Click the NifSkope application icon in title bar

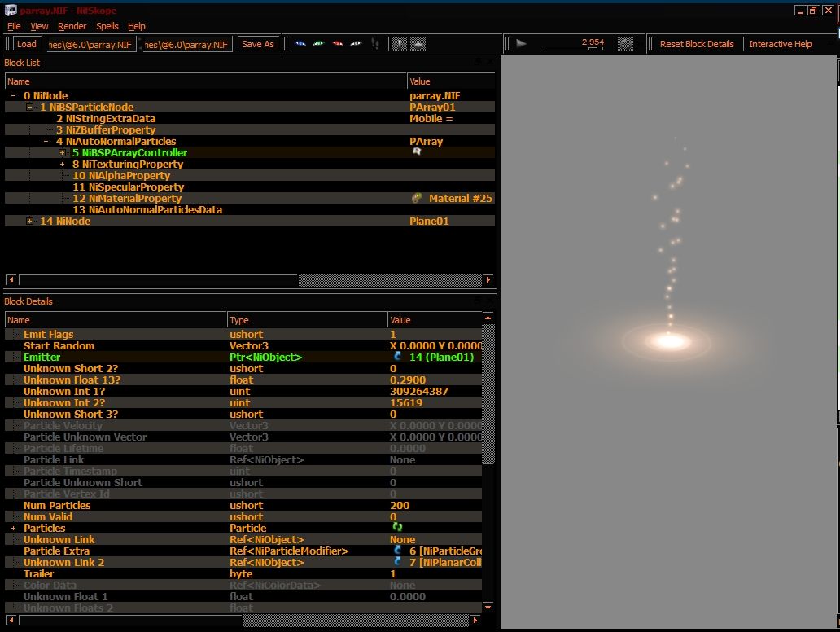pyautogui.click(x=11, y=10)
